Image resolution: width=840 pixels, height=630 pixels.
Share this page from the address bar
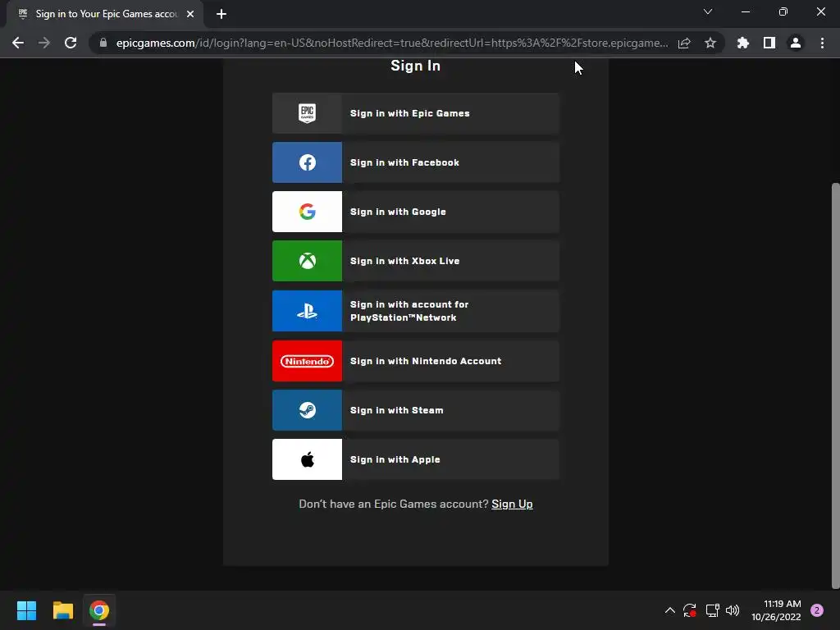(684, 43)
